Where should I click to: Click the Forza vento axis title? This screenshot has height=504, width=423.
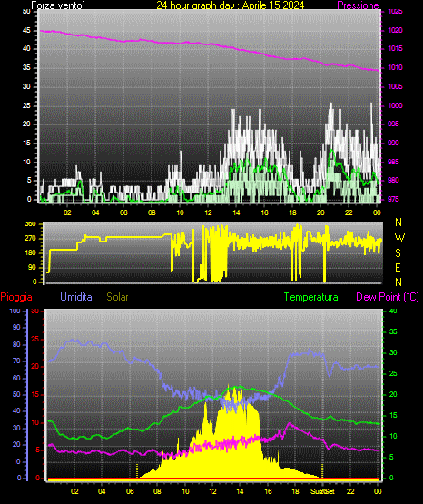58,5
